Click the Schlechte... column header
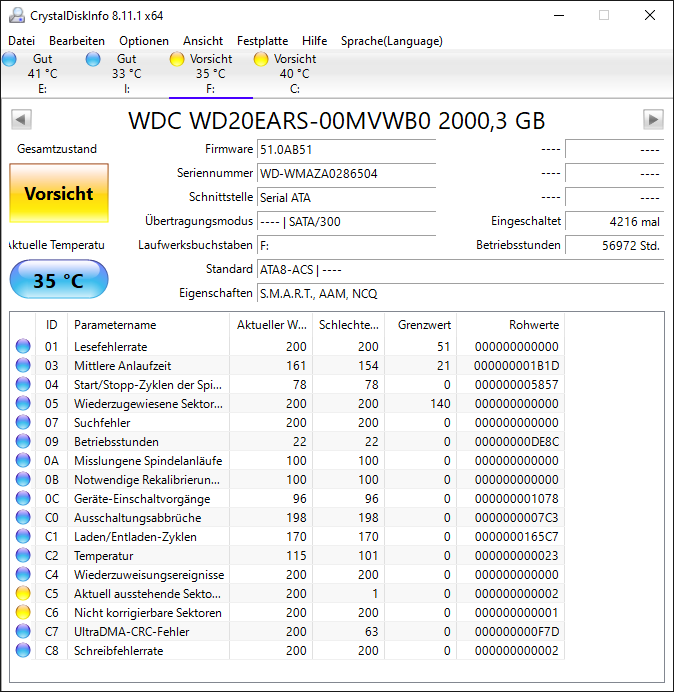 [349, 325]
